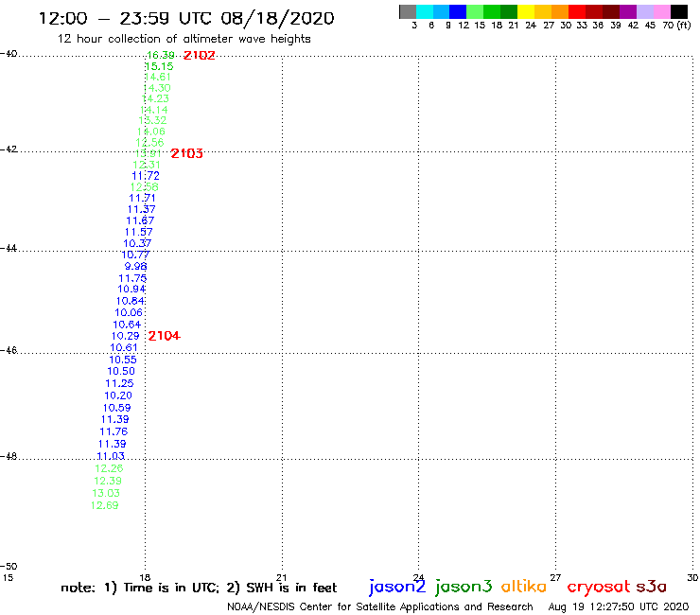Click the wave height value '15.15'
Screen dimensions: 700x615
[159, 66]
